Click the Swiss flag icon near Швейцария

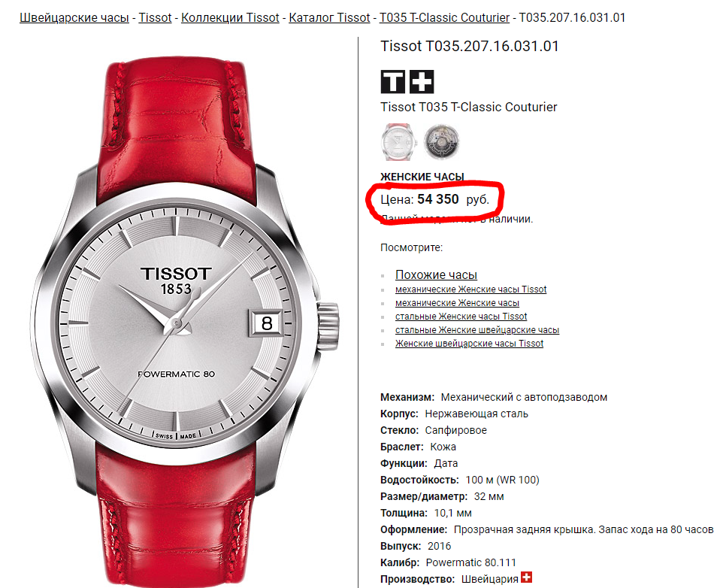[x=526, y=577]
